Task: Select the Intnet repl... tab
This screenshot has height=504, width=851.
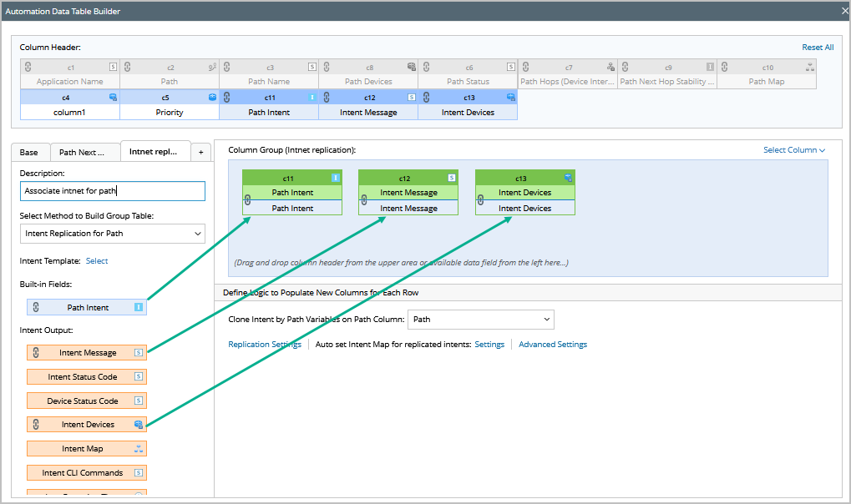Action: coord(154,151)
